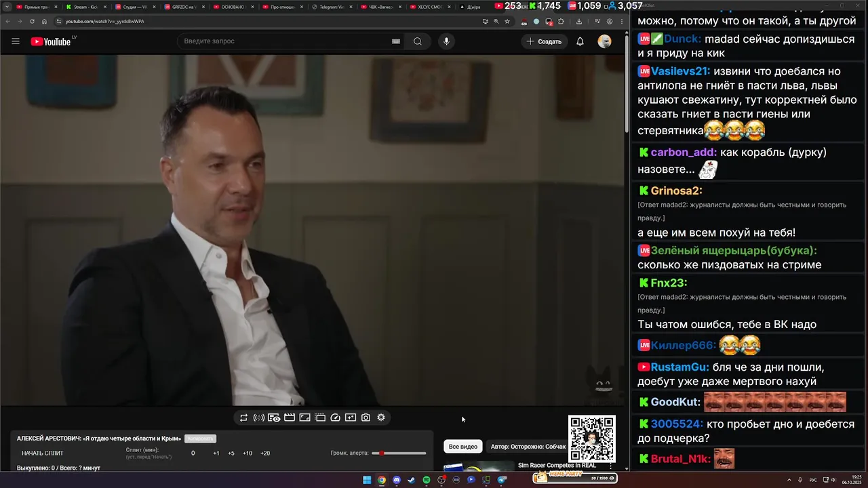Reload the page with refresh icon
868x488 pixels.
coord(32,21)
